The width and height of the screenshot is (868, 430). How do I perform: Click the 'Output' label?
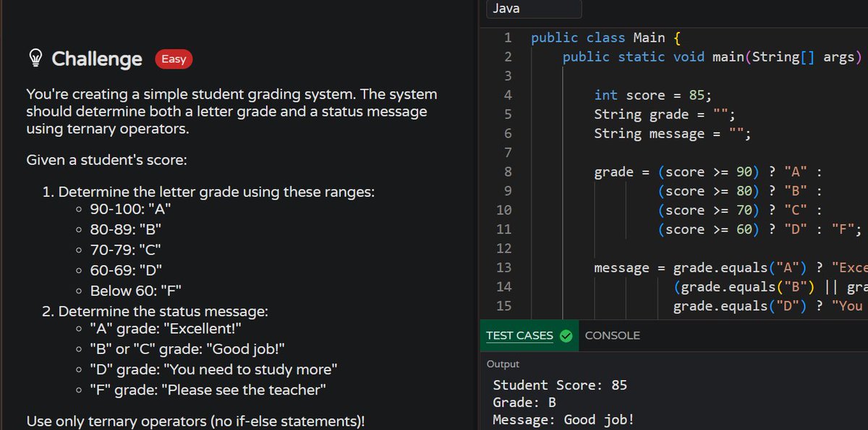(x=503, y=364)
